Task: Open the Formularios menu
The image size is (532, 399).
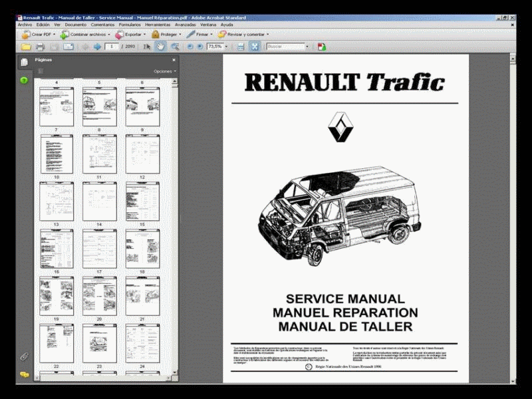Action: pyautogui.click(x=130, y=25)
